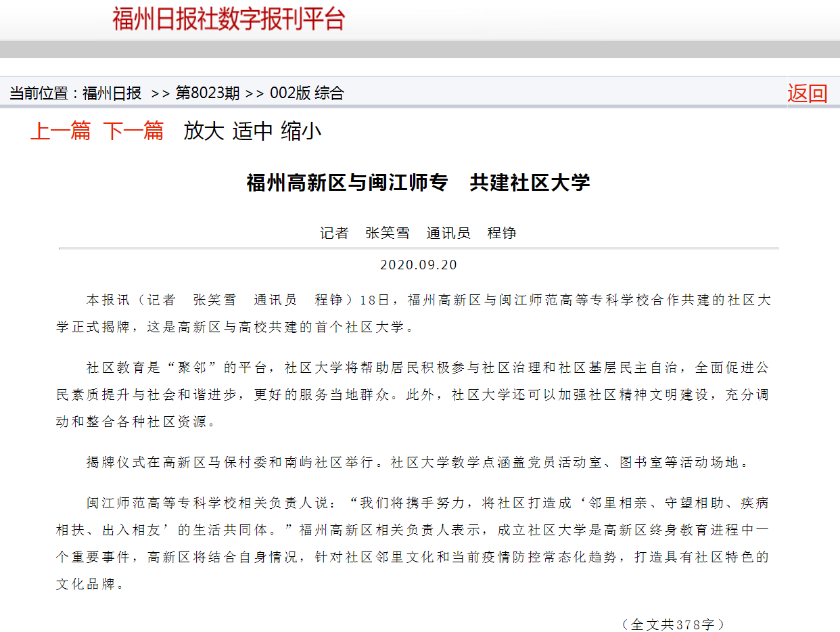This screenshot has height=632, width=840.
Task: Set medium text size 适中
Action: [252, 131]
